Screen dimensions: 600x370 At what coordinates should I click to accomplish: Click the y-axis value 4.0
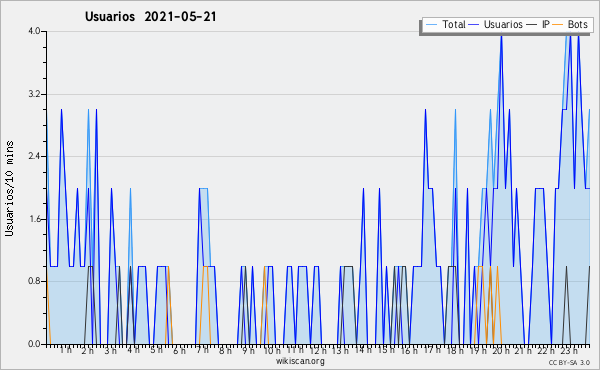coord(34,31)
